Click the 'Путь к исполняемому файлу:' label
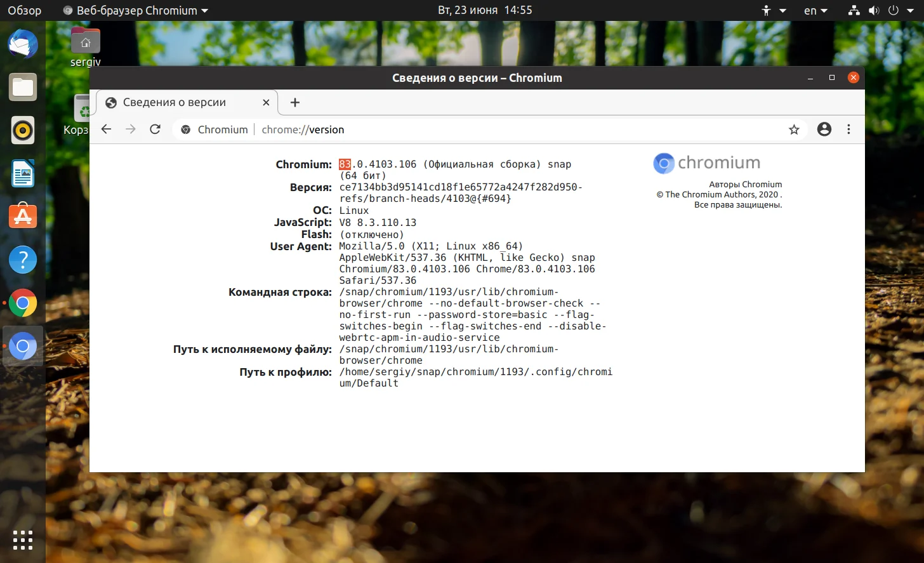The width and height of the screenshot is (924, 563). (x=253, y=349)
